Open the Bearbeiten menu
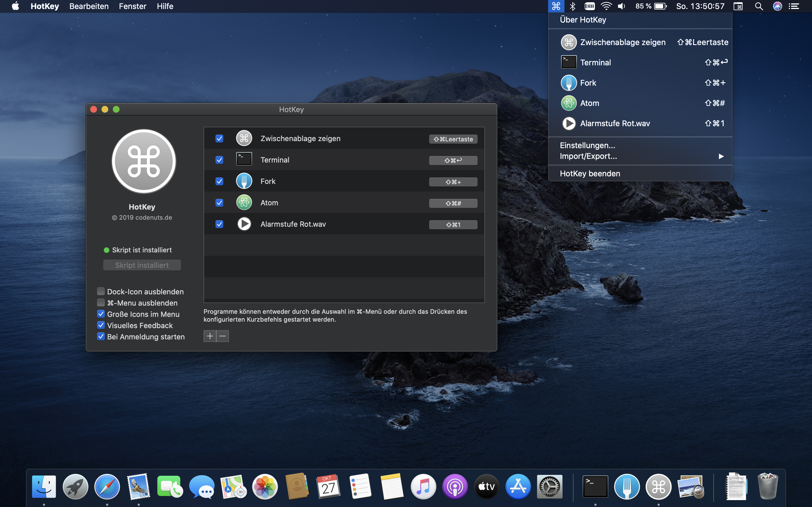 (89, 6)
